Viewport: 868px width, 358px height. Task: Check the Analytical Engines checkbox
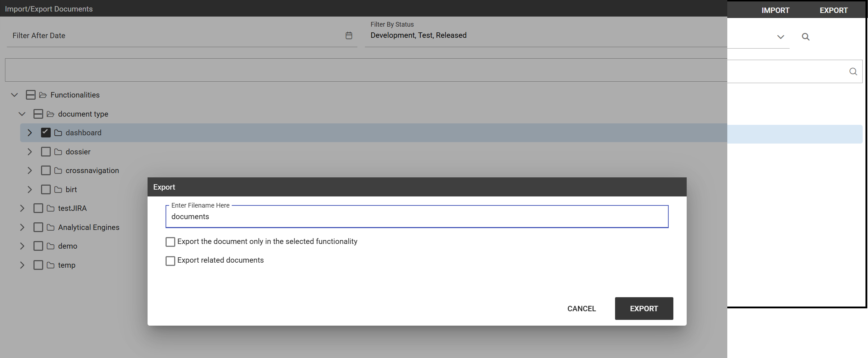(x=38, y=227)
